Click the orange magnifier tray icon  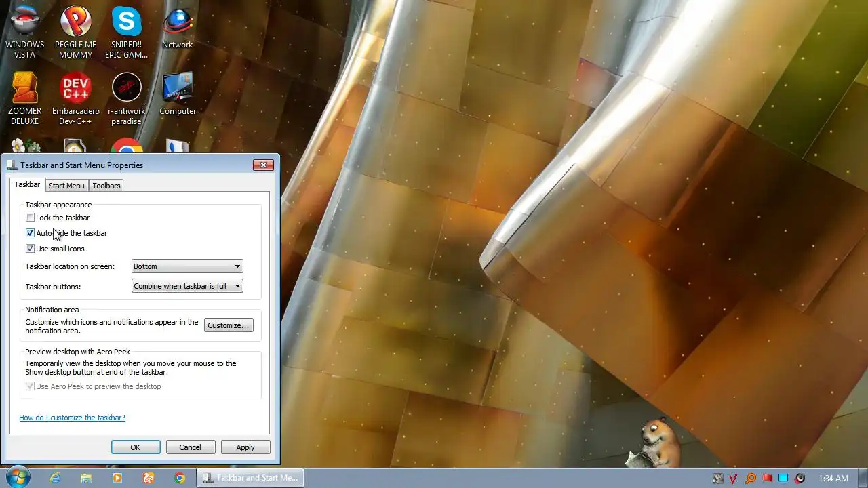point(751,479)
